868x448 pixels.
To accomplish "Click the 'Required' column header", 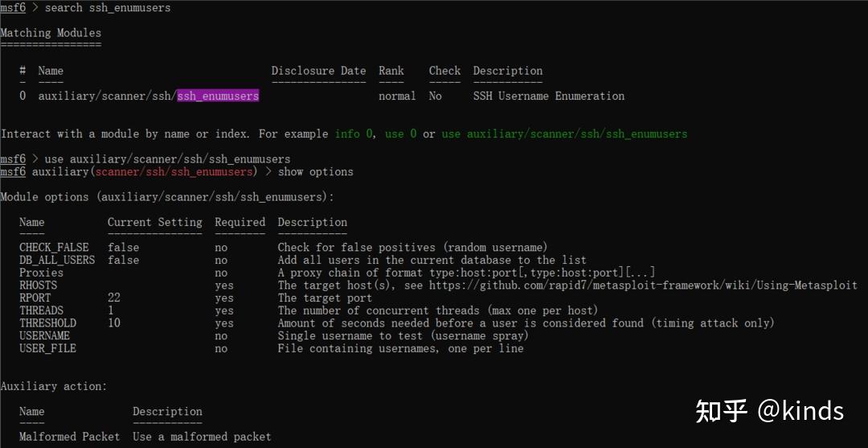I will coord(240,223).
